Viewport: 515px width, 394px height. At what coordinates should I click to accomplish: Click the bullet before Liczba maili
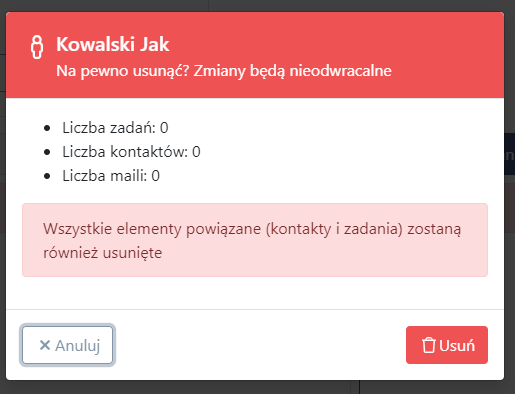pyautogui.click(x=47, y=176)
